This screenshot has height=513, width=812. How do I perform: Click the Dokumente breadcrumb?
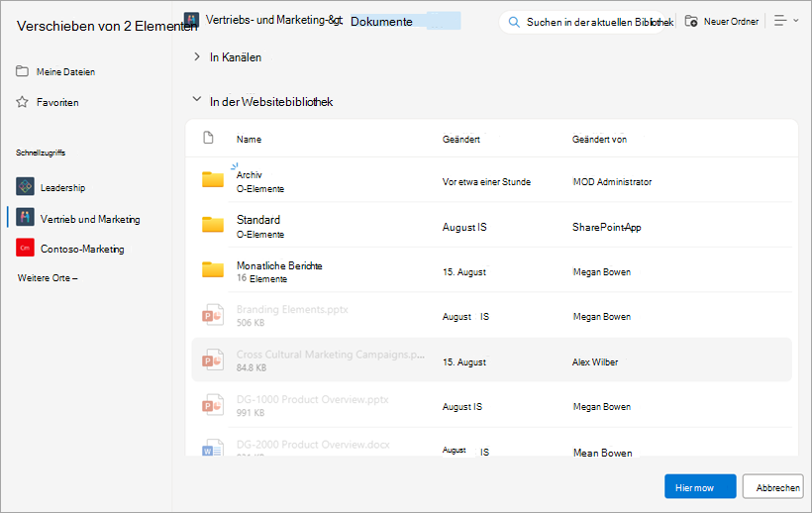(381, 22)
